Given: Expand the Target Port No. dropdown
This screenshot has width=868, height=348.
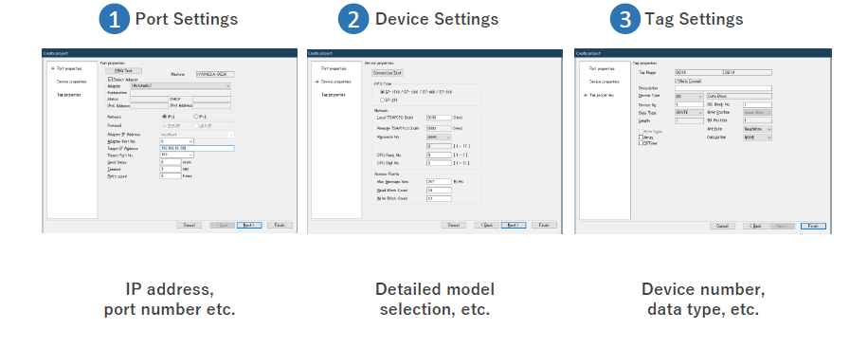Looking at the screenshot, I should [x=176, y=156].
